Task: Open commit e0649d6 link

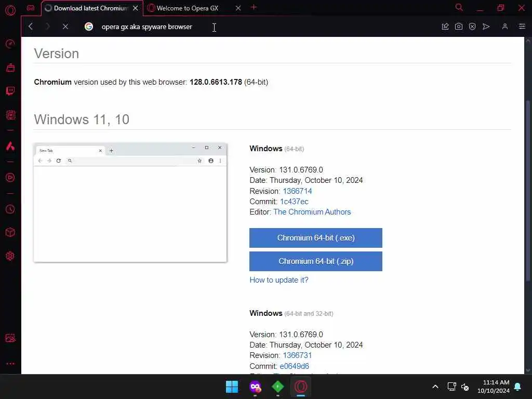Action: (294, 366)
